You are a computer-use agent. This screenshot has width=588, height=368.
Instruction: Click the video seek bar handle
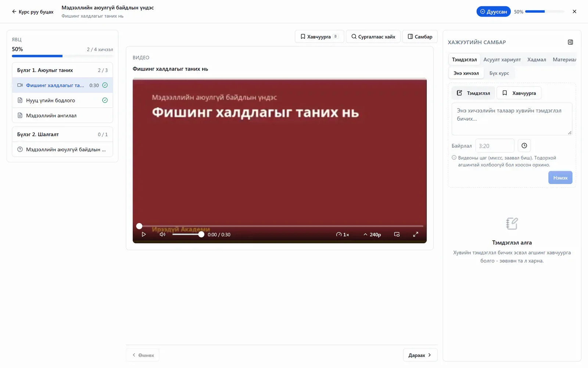[139, 226]
